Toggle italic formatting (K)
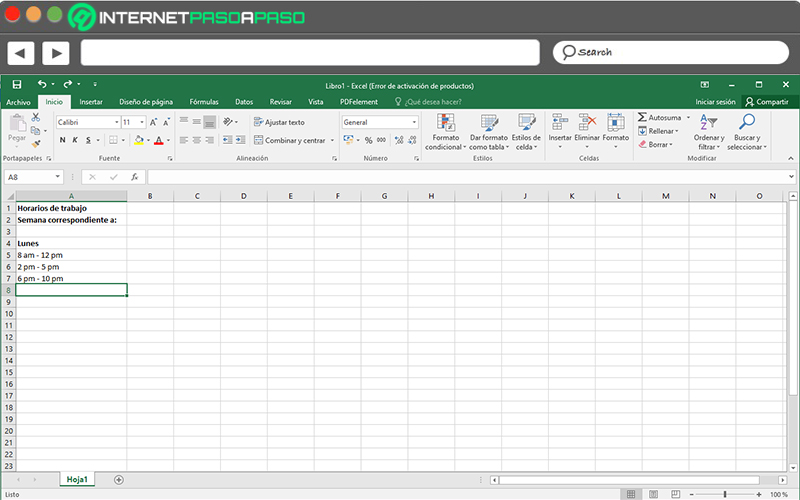800x500 pixels. coord(75,140)
